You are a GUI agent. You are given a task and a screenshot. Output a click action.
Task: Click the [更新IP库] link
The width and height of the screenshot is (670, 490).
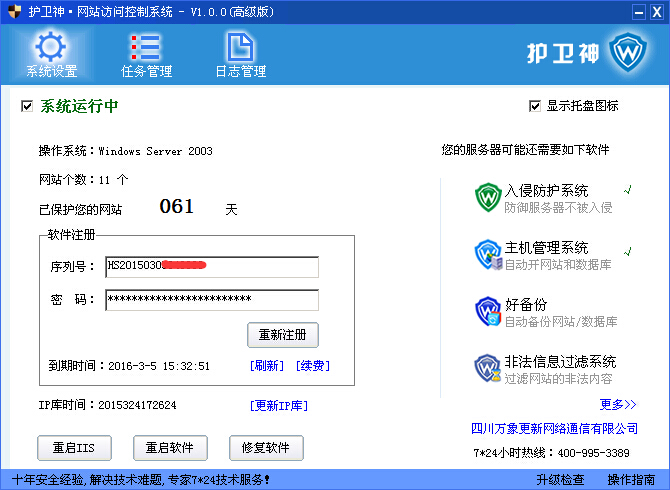coord(279,405)
